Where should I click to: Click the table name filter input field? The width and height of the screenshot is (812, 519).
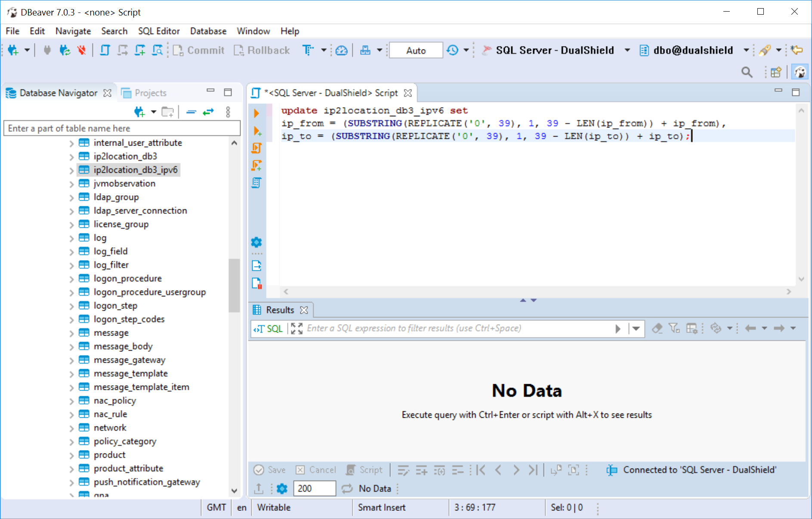point(122,128)
